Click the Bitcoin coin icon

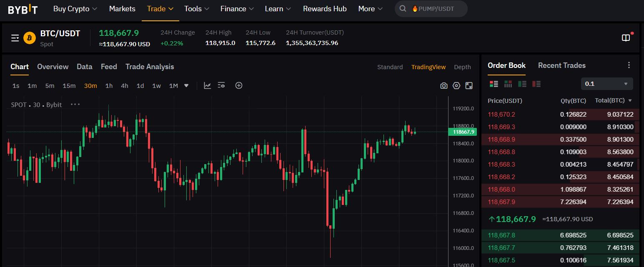pyautogui.click(x=30, y=38)
